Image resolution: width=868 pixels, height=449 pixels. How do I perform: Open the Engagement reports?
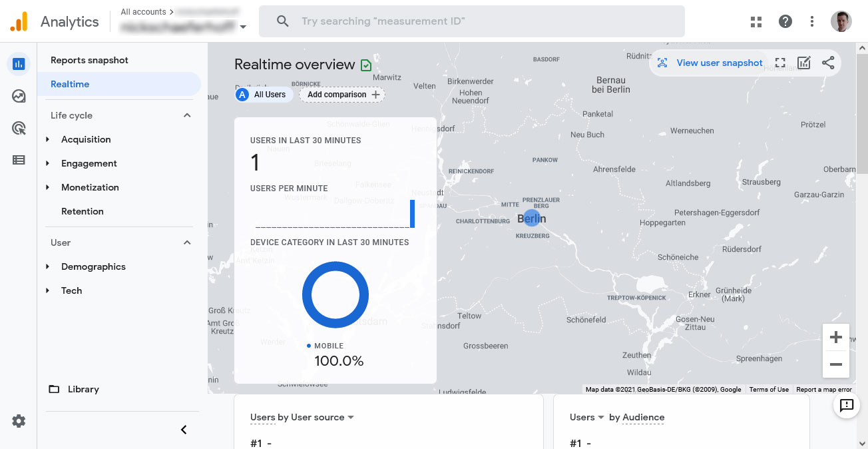[89, 163]
